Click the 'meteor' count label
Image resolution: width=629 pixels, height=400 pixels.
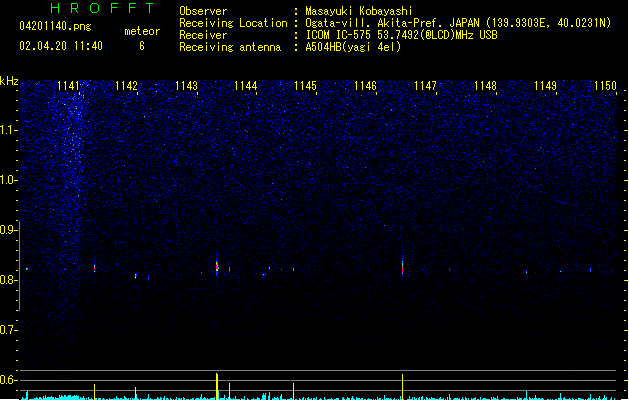point(142,31)
